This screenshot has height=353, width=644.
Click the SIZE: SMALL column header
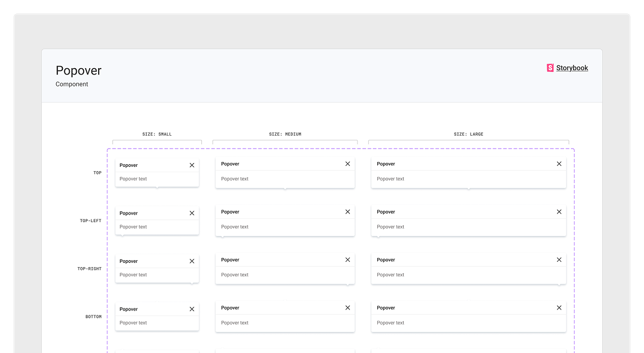[x=158, y=134]
